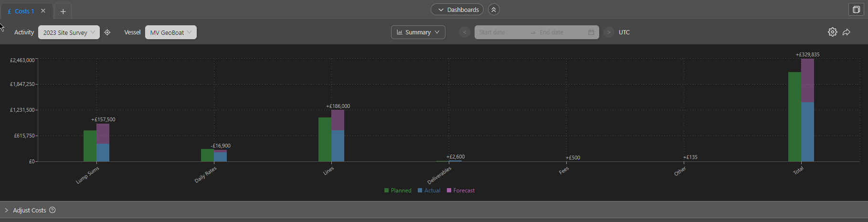Open the 2023 Site Survey activity dropdown
The image size is (868, 222).
[x=69, y=32]
